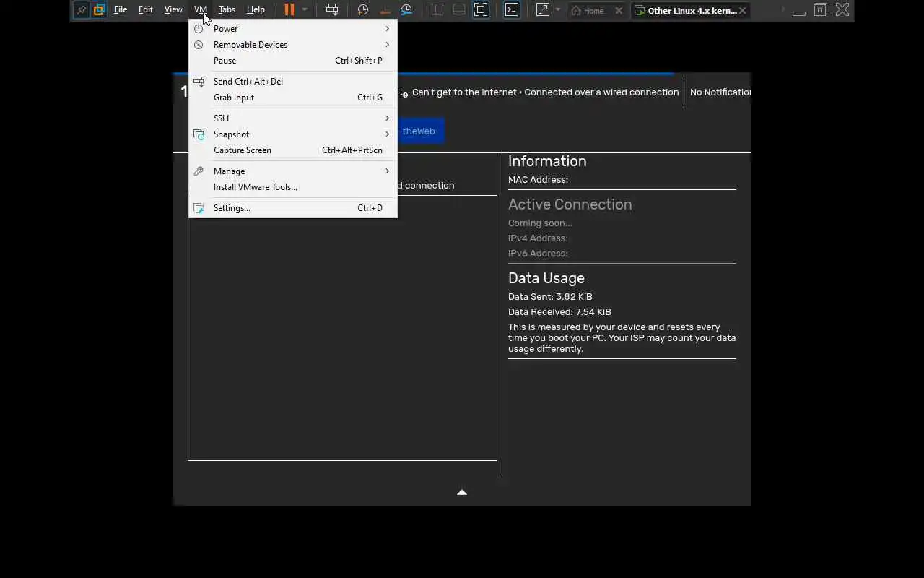The image size is (924, 578).
Task: Click the Manage wrench menu icon
Action: tap(199, 171)
